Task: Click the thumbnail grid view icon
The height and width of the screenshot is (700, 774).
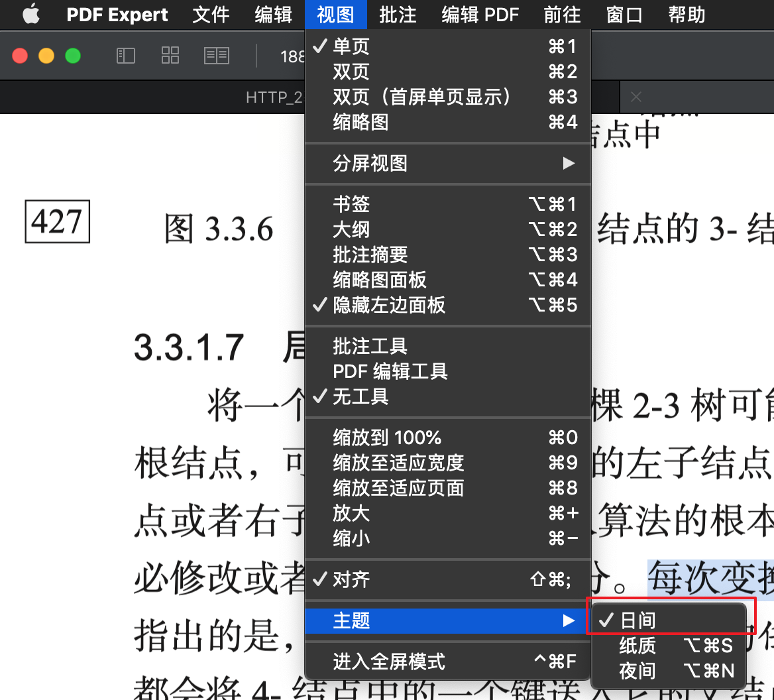Action: point(170,56)
